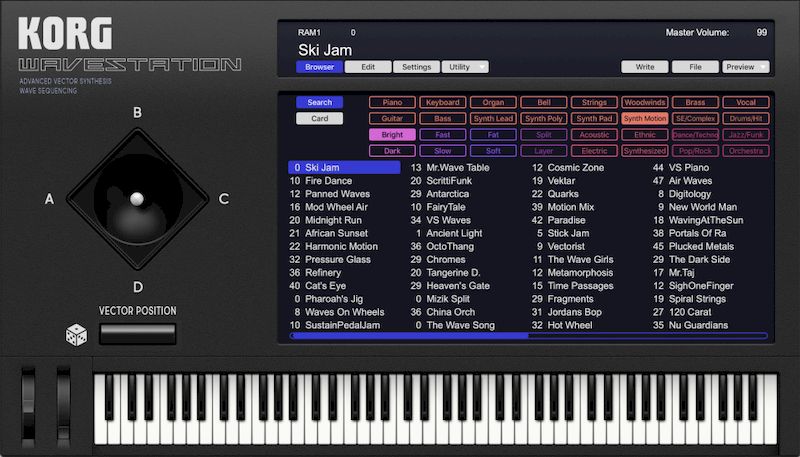Disable the Synth Motion filter
This screenshot has width=800, height=457.
[x=645, y=119]
